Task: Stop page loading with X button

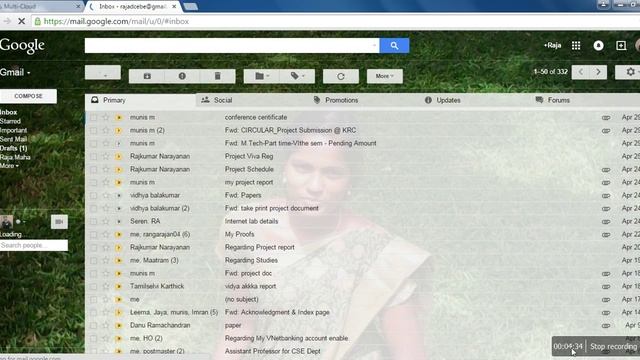Action: 22,21
